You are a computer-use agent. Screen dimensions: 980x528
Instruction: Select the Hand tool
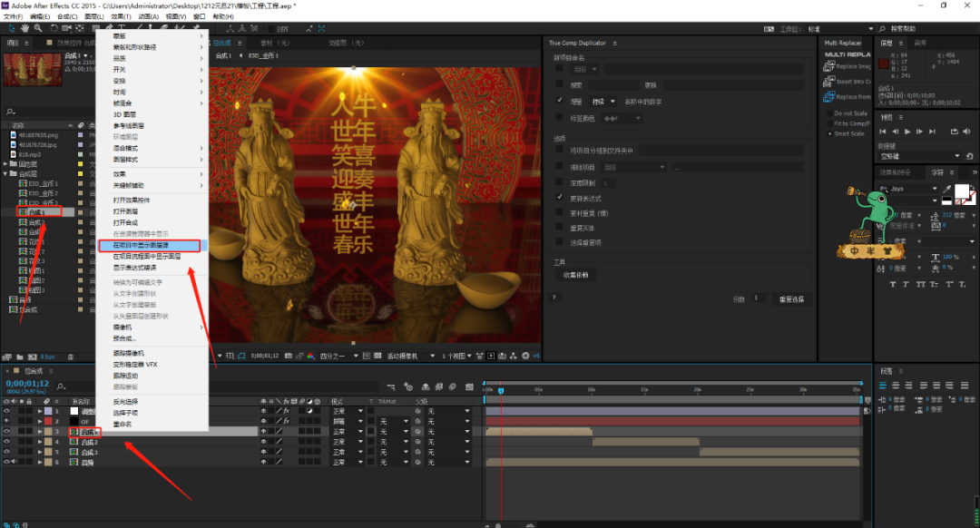(x=25, y=28)
